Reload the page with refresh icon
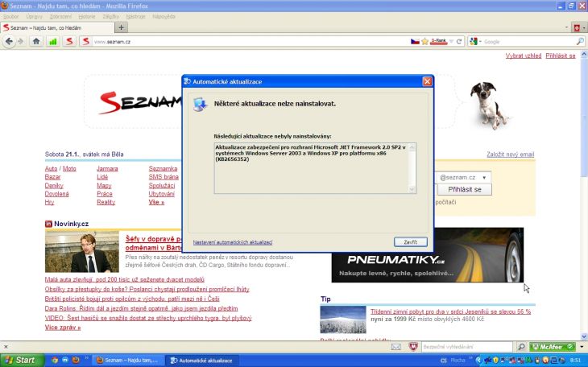This screenshot has width=588, height=367. pyautogui.click(x=459, y=42)
